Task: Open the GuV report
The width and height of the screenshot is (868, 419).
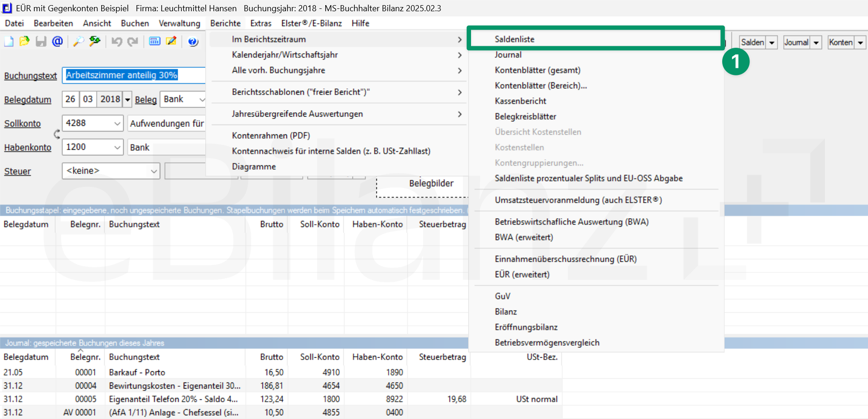Action: pyautogui.click(x=596, y=296)
